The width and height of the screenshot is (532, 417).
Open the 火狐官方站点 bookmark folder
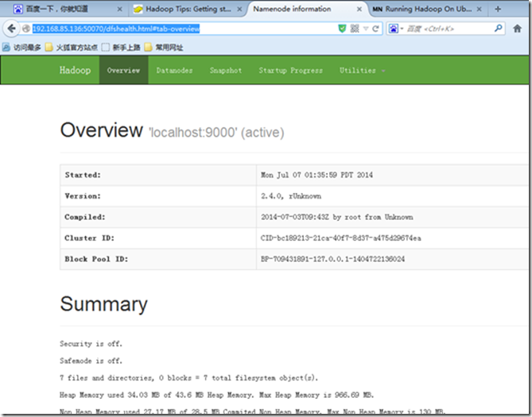(x=72, y=48)
